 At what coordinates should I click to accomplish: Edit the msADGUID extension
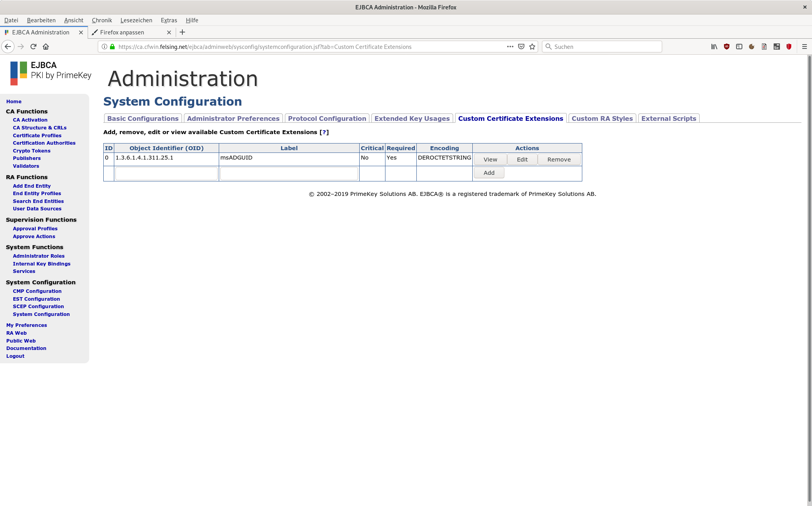pos(522,160)
